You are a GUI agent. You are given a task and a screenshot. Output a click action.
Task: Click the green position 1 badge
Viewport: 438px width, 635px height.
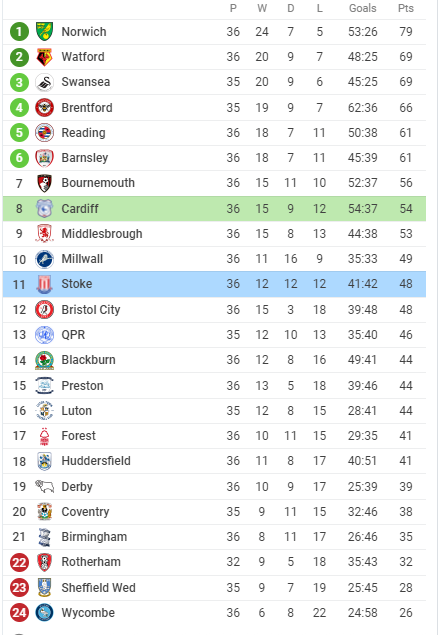coord(19,32)
